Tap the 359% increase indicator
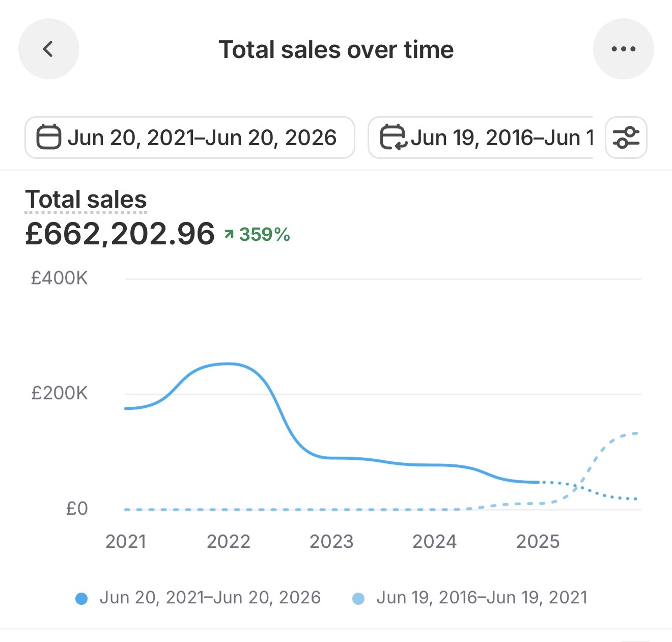 257,235
